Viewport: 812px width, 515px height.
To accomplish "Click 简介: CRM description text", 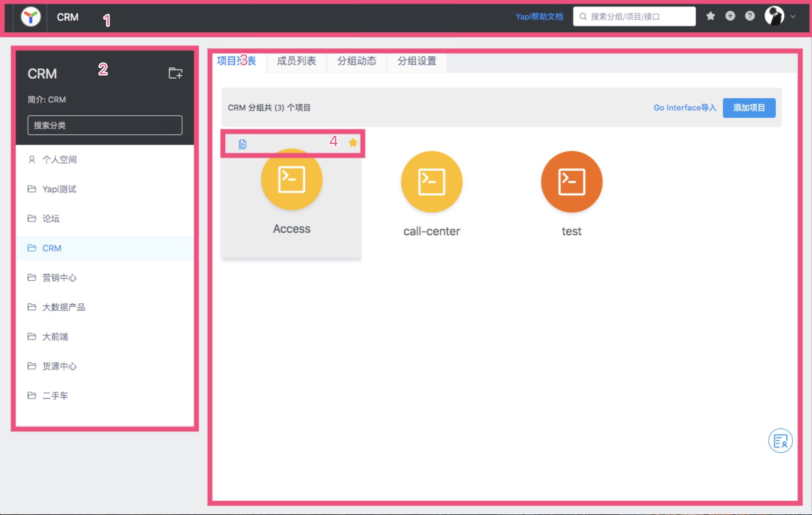I will click(47, 100).
